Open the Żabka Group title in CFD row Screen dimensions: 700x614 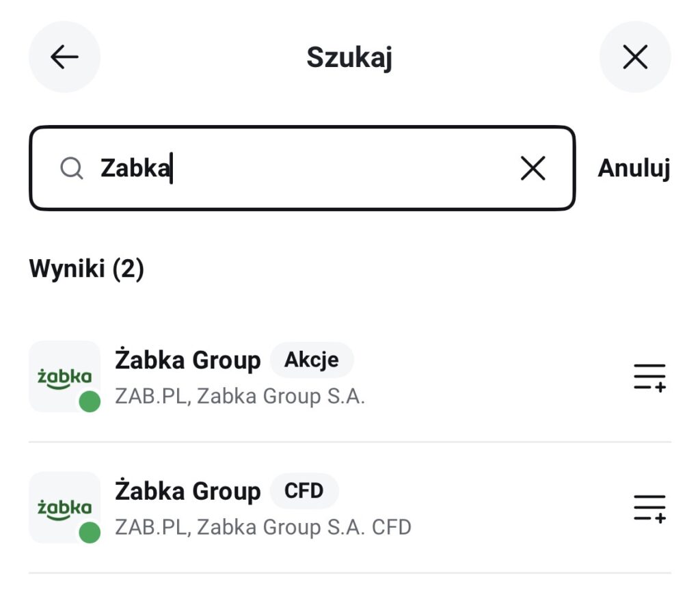tap(187, 492)
